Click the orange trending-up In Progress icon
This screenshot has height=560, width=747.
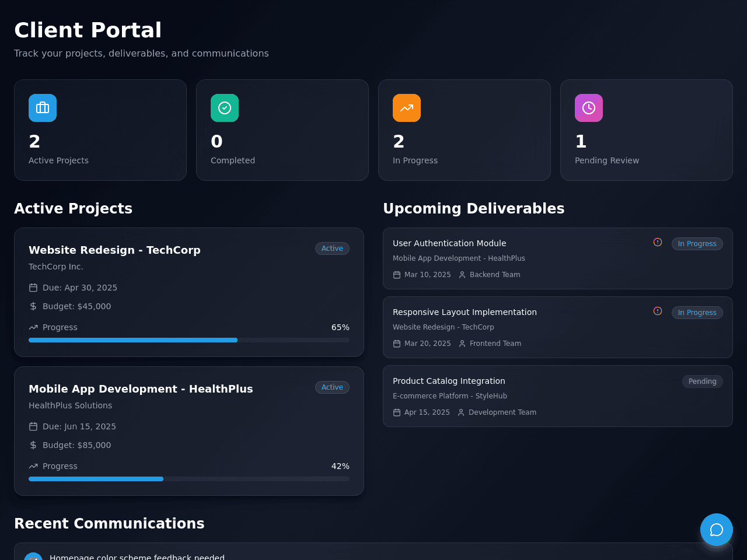pos(407,108)
